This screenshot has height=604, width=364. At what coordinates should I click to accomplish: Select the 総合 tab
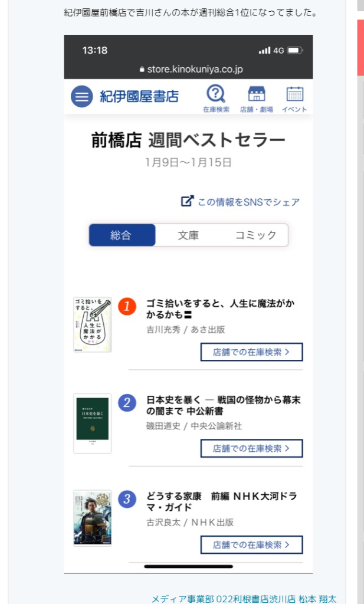pos(122,235)
